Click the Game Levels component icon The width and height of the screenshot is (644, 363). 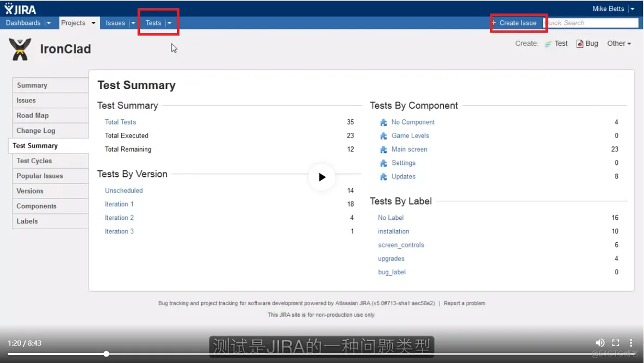pos(383,136)
